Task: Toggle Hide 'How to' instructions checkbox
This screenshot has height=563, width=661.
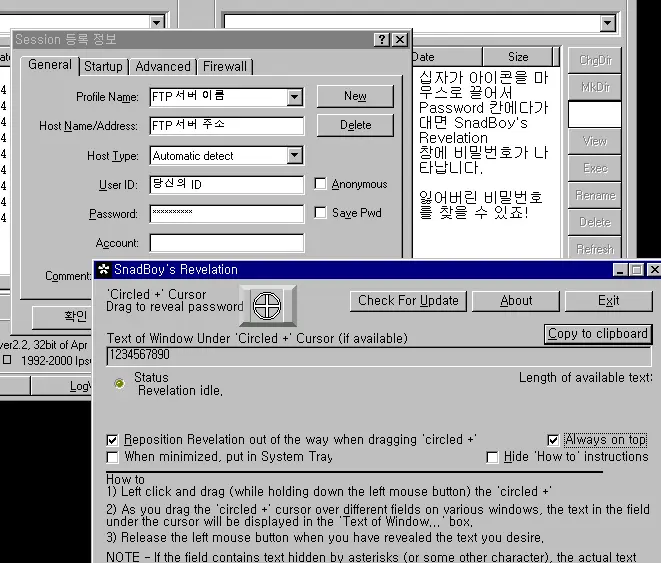Action: pos(492,457)
